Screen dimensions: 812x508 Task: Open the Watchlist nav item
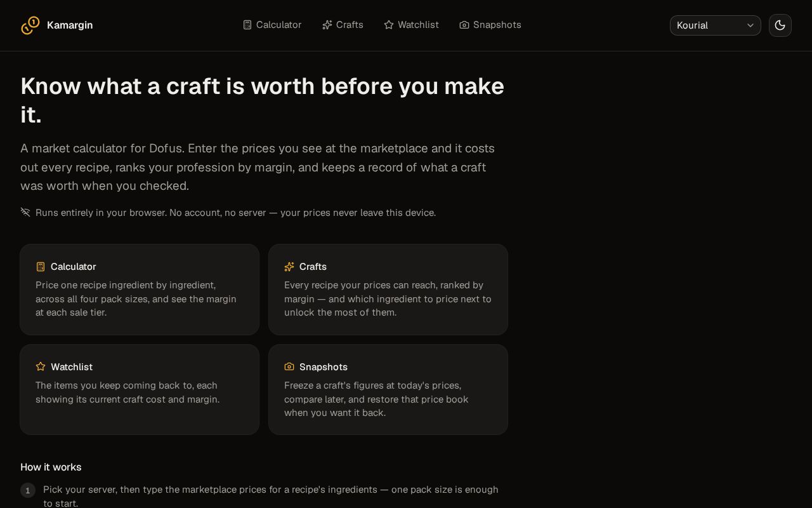(411, 25)
